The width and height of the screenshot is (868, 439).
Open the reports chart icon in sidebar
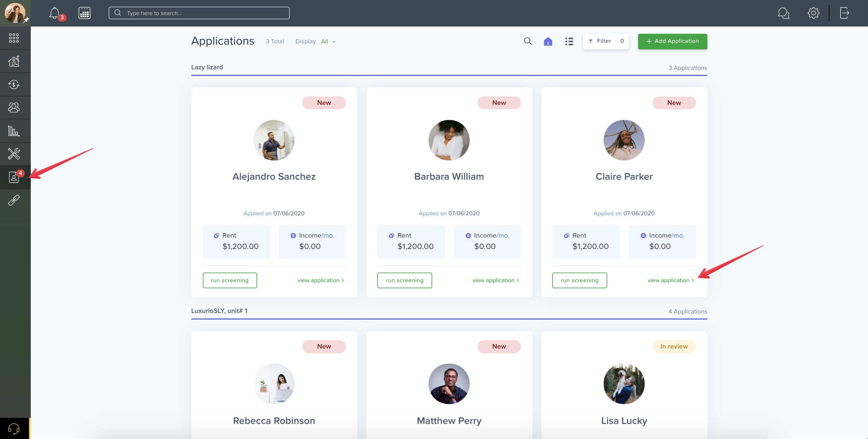pyautogui.click(x=14, y=131)
